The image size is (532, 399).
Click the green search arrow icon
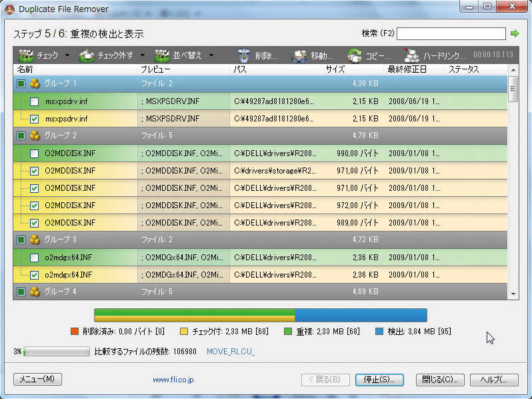(x=515, y=33)
